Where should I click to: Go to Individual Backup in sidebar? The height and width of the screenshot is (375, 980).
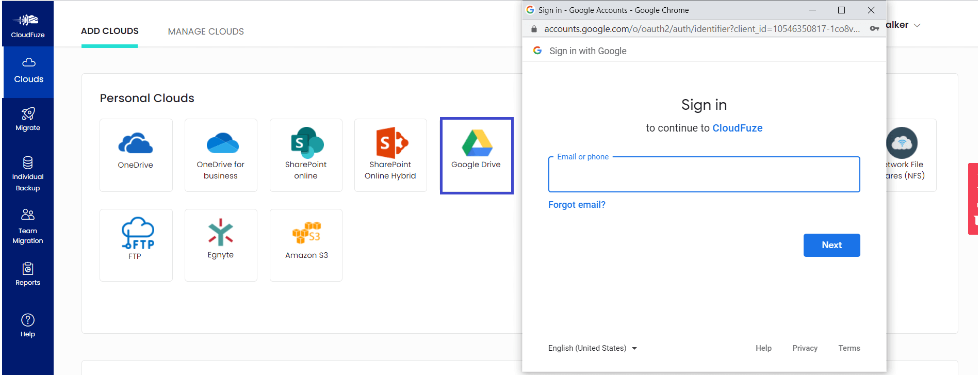(28, 174)
